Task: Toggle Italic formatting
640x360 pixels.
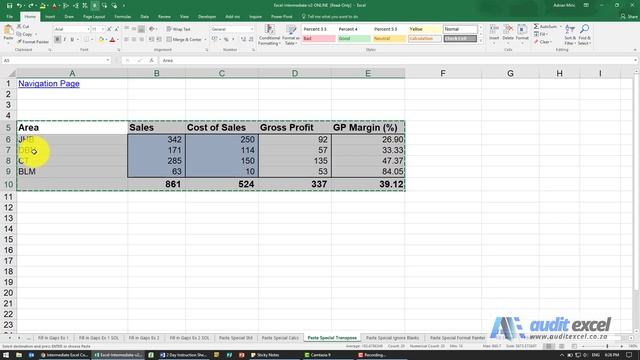Action: coord(64,40)
